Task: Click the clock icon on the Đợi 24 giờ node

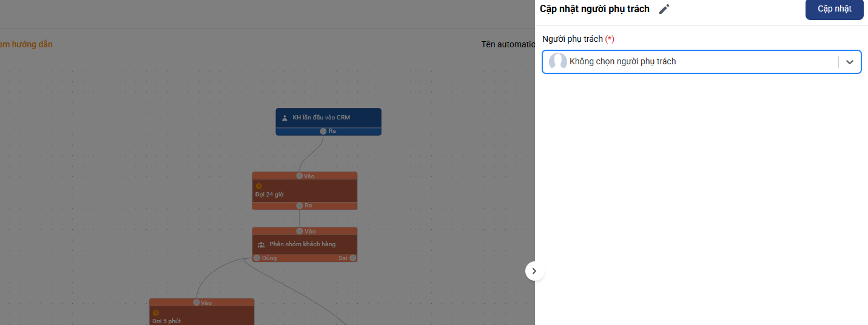Action: [258, 186]
